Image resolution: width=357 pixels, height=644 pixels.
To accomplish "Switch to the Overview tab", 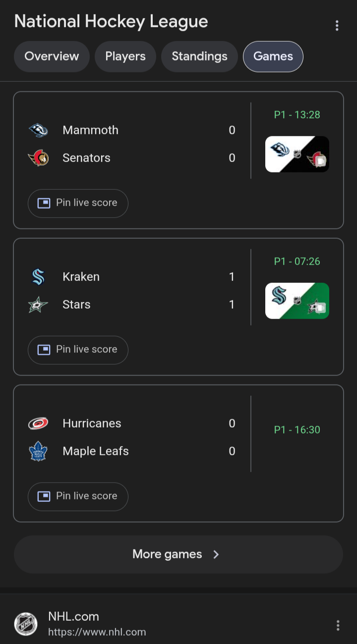I will (52, 56).
